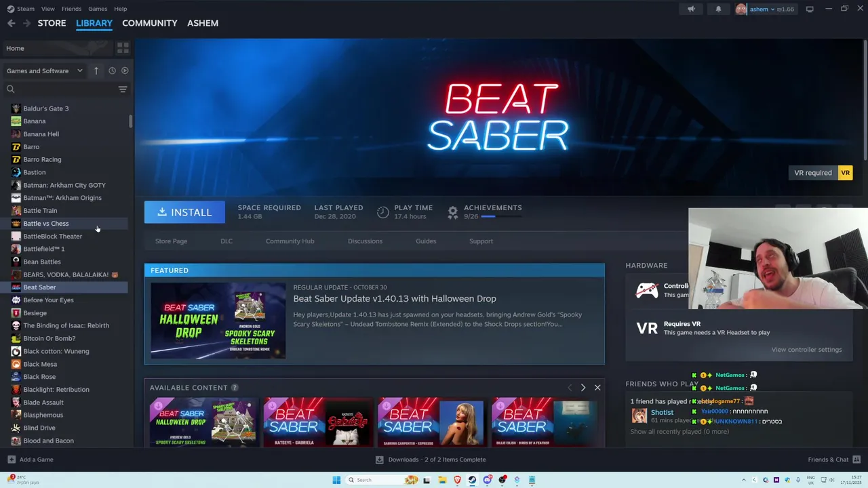Show recent activity clock filter
The width and height of the screenshot is (868, 488).
(112, 70)
